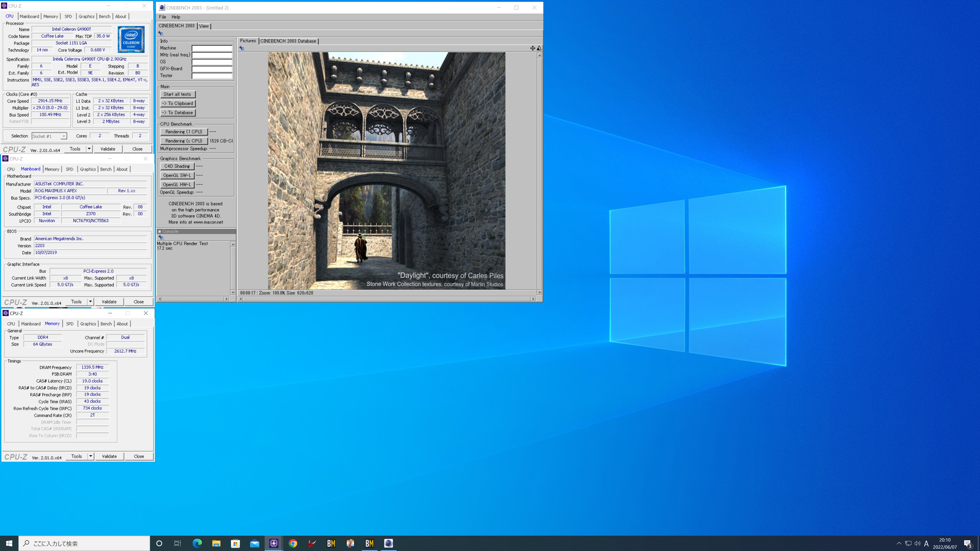Screen dimensions: 980x551
Task: Click the pin icon under the Pictures tab
Action: coord(242,48)
